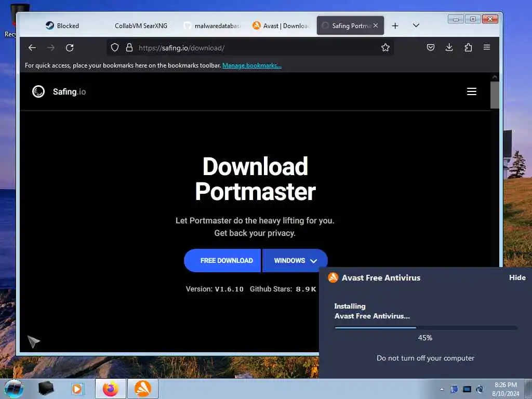Expand the list all tabs chevron
Screen dimensions: 532x399
pos(416,25)
